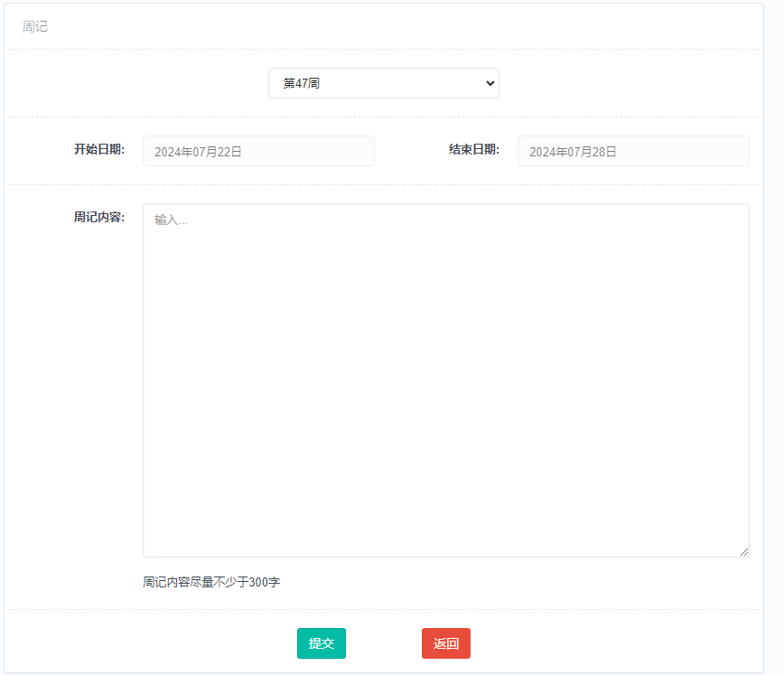Click the blank space between 提交 and 返回
Viewport: 784px width, 675px height.
pyautogui.click(x=384, y=643)
